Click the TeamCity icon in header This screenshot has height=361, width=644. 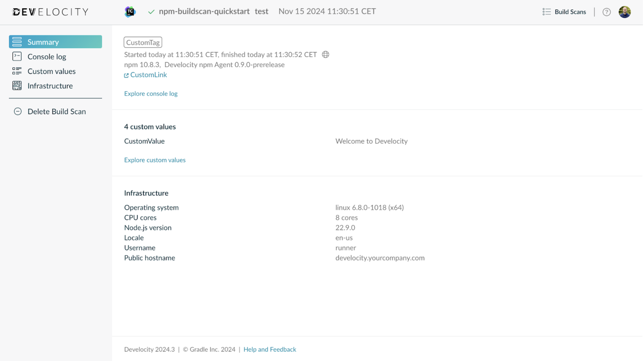point(130,12)
